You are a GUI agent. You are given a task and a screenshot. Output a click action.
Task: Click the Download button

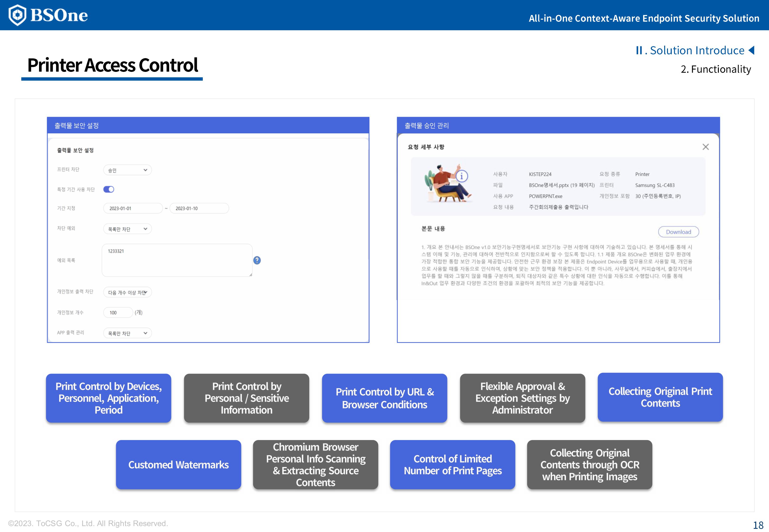[x=678, y=232]
